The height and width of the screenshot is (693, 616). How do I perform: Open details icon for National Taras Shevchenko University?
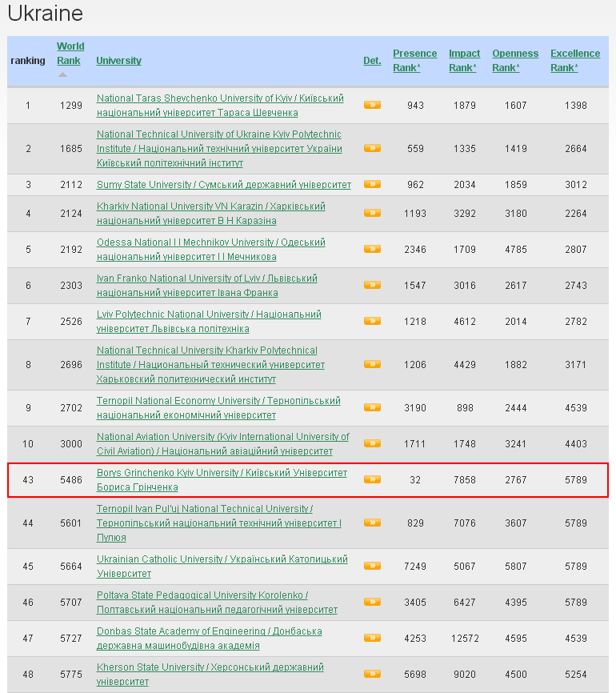point(372,105)
